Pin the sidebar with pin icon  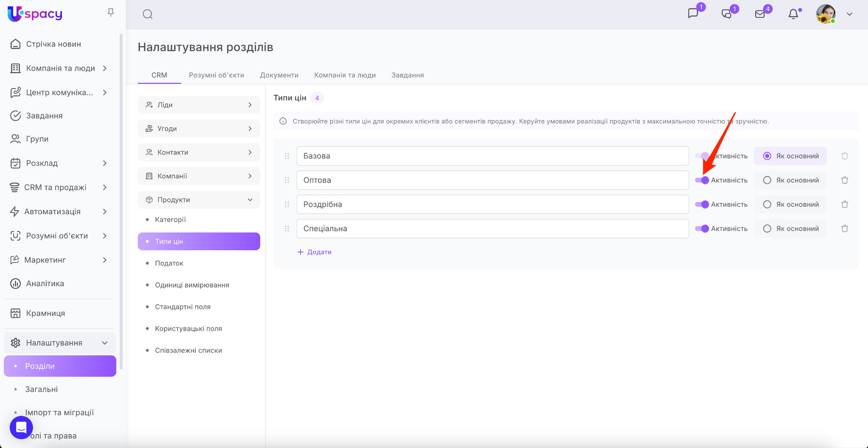pos(111,13)
